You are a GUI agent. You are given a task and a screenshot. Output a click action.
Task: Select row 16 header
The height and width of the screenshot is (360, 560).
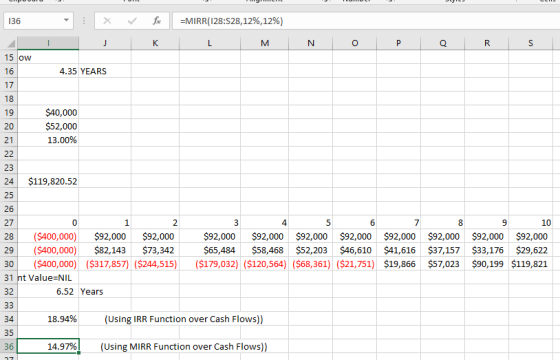click(x=9, y=71)
